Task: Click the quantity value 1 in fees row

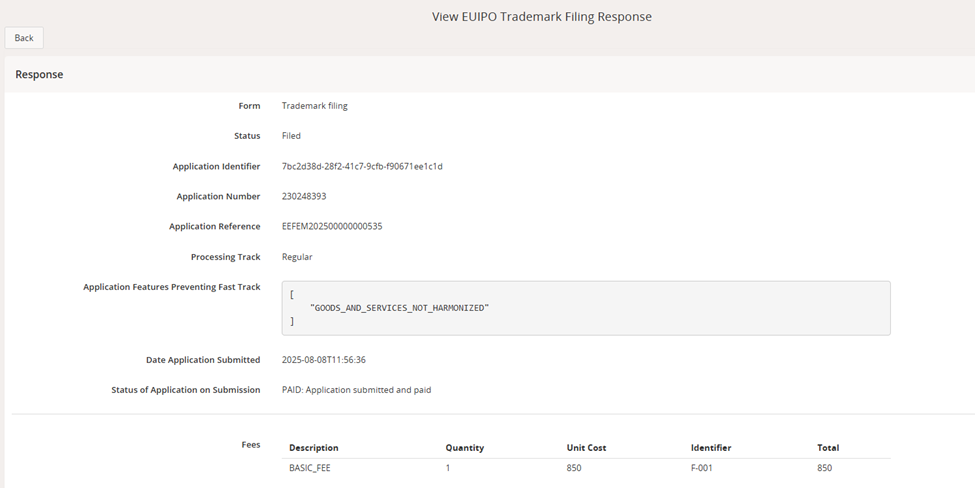Action: pyautogui.click(x=448, y=468)
